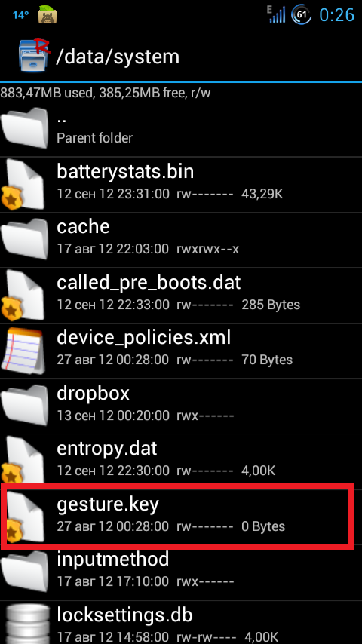The image size is (362, 644).
Task: Open the dropbox folder icon
Action: 25,406
